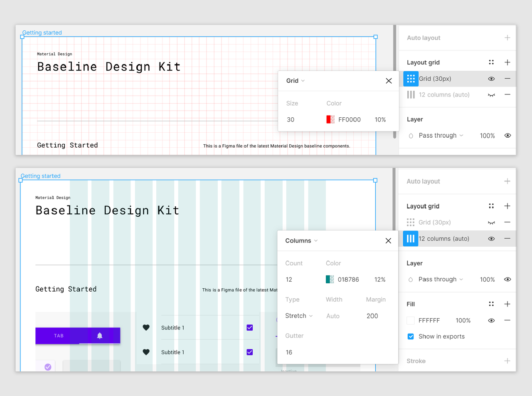Click the bell icon in purple bar
The image size is (532, 396).
pos(100,336)
